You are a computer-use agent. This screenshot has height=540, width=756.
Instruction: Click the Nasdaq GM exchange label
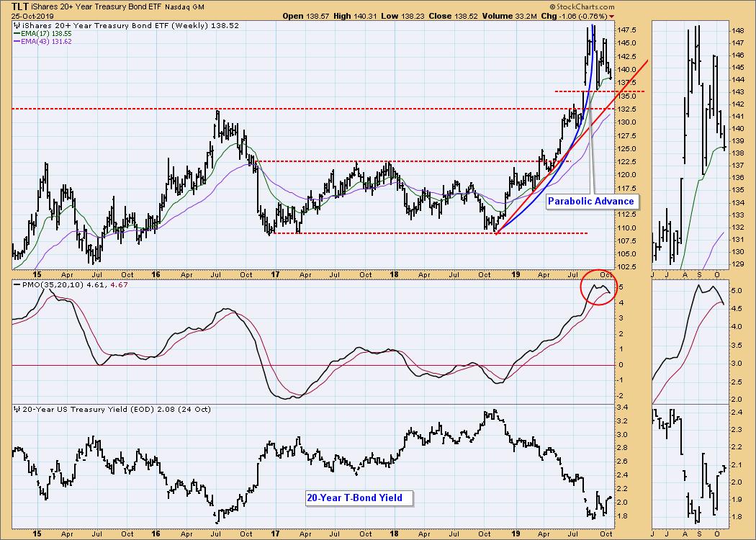[x=184, y=7]
